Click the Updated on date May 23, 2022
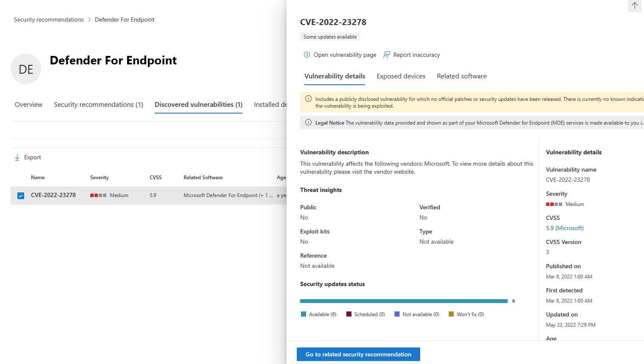The image size is (644, 364). pyautogui.click(x=571, y=325)
